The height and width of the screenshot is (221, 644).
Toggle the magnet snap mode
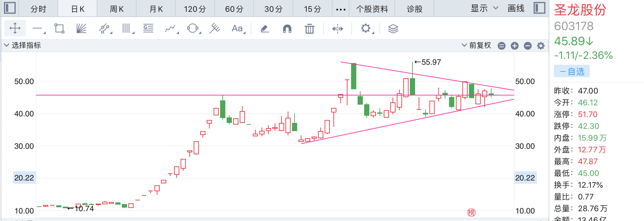(287, 29)
